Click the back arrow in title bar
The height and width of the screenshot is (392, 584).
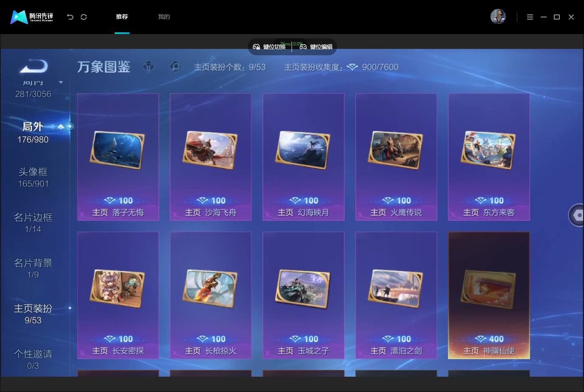coord(70,17)
